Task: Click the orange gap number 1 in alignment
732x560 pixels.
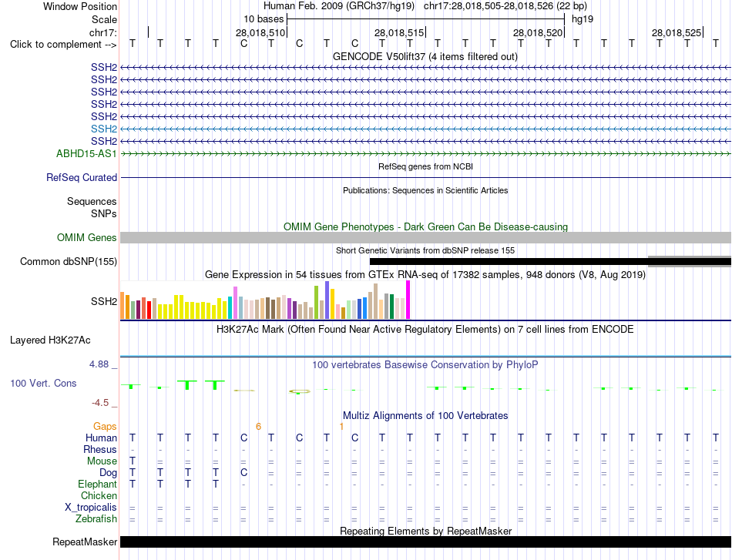Action: click(341, 427)
